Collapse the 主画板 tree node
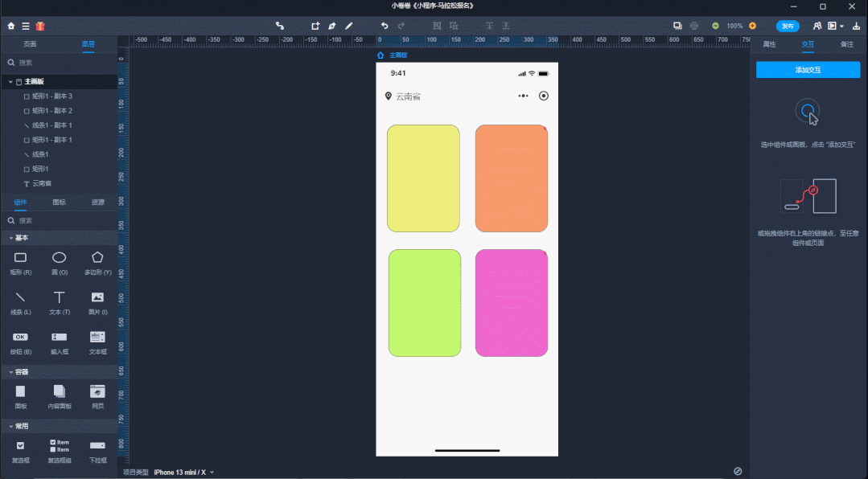This screenshot has height=479, width=868. pyautogui.click(x=10, y=82)
